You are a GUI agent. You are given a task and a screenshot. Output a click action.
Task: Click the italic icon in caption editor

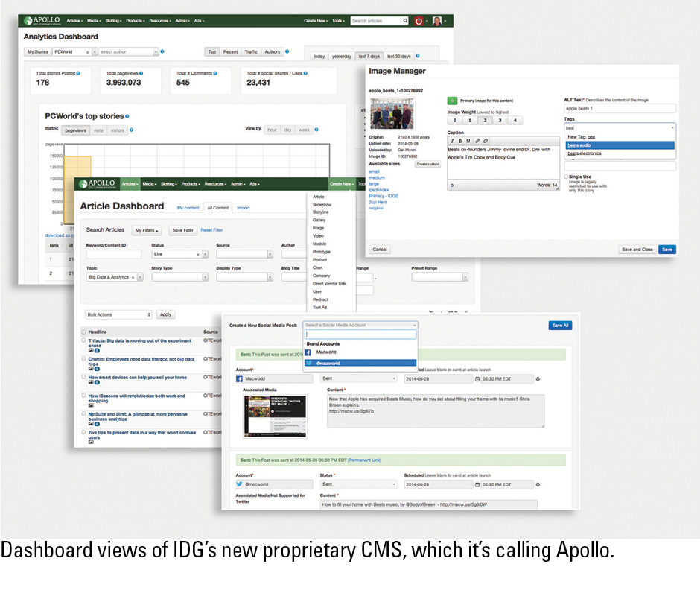[451, 140]
